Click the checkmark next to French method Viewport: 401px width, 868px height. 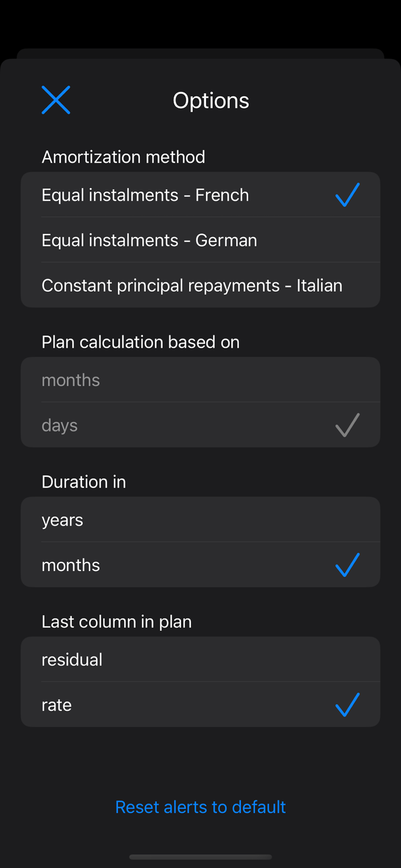point(347,195)
